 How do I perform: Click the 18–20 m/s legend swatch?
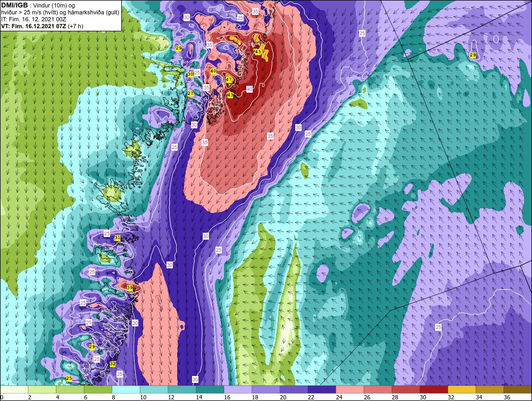point(265,389)
